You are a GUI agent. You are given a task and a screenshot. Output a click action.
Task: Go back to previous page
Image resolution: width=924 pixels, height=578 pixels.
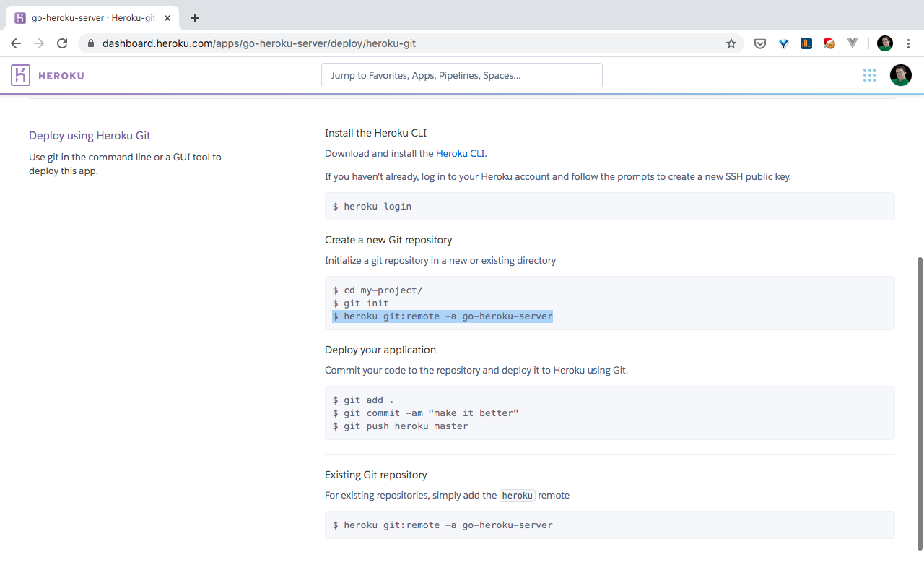[x=16, y=43]
